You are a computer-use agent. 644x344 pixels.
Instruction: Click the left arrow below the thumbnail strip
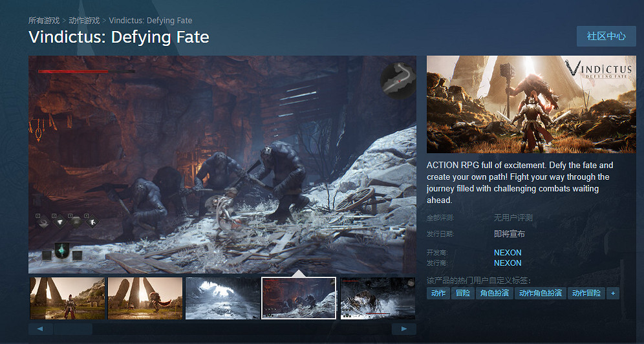[40, 329]
